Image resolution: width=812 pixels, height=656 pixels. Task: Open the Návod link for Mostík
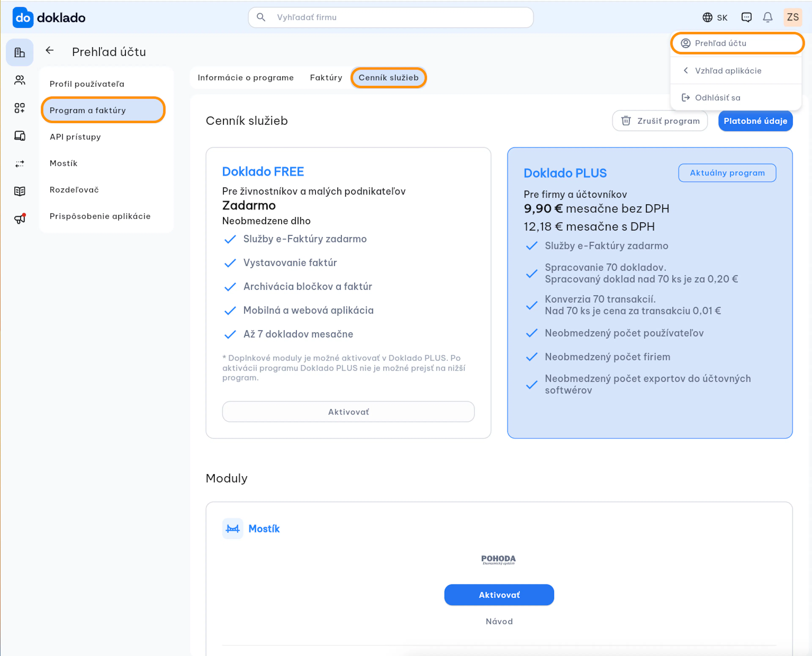coord(499,622)
